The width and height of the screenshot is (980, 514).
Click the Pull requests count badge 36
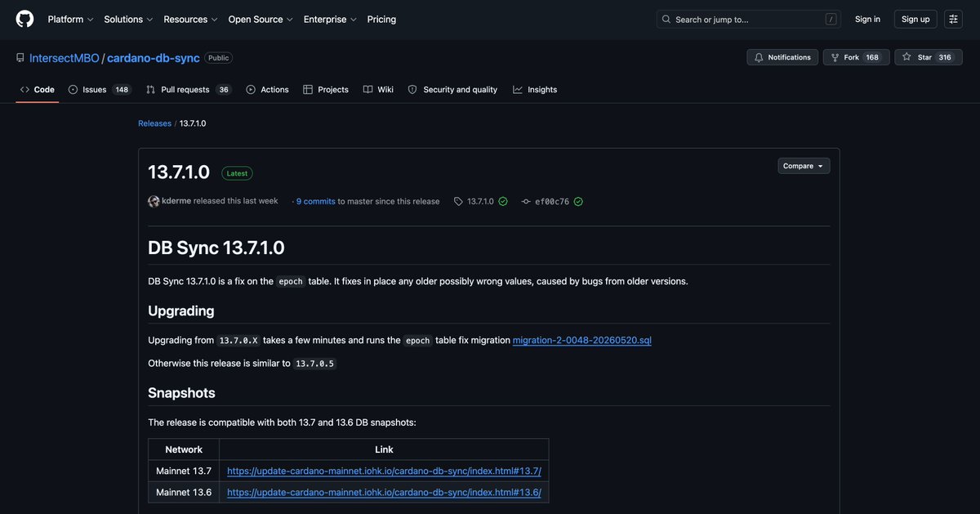click(x=224, y=90)
